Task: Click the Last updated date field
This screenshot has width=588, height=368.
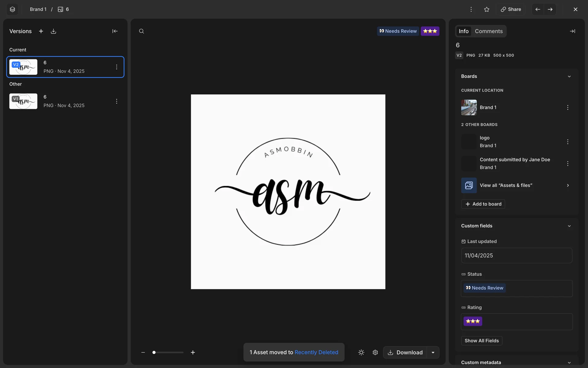Action: coord(516,255)
